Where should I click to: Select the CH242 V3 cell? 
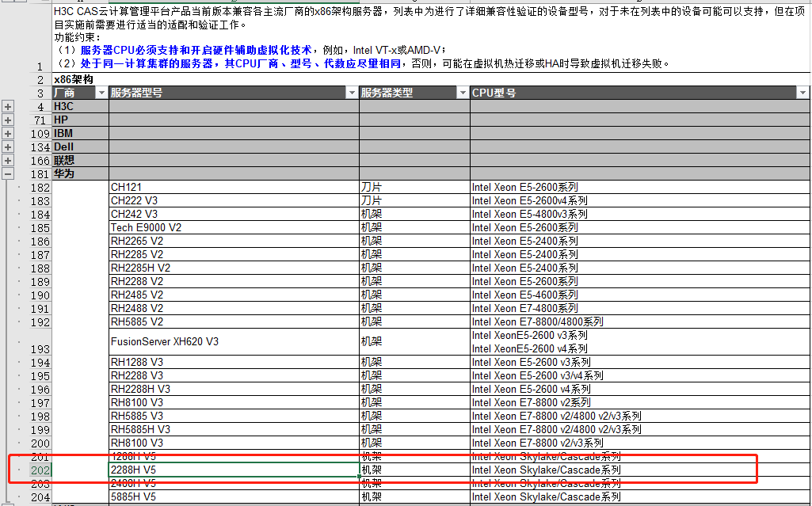234,214
